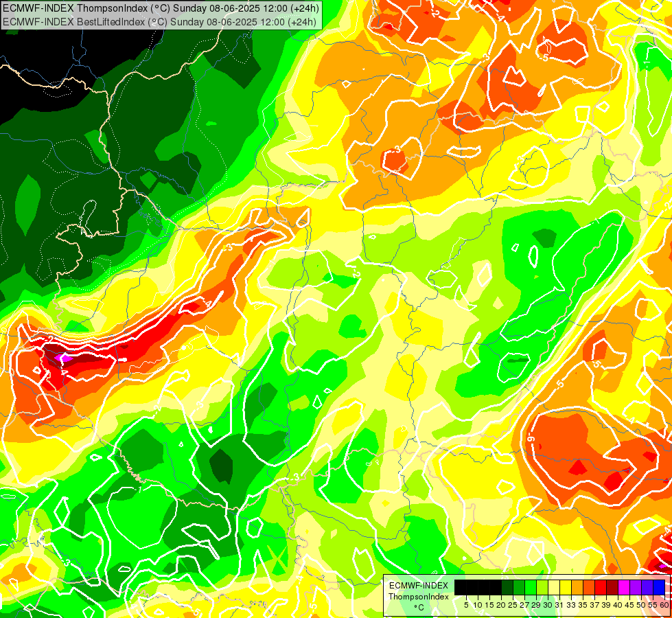Select the red-orange 35–37 legend swatch
This screenshot has height=618, width=672.
[x=589, y=588]
